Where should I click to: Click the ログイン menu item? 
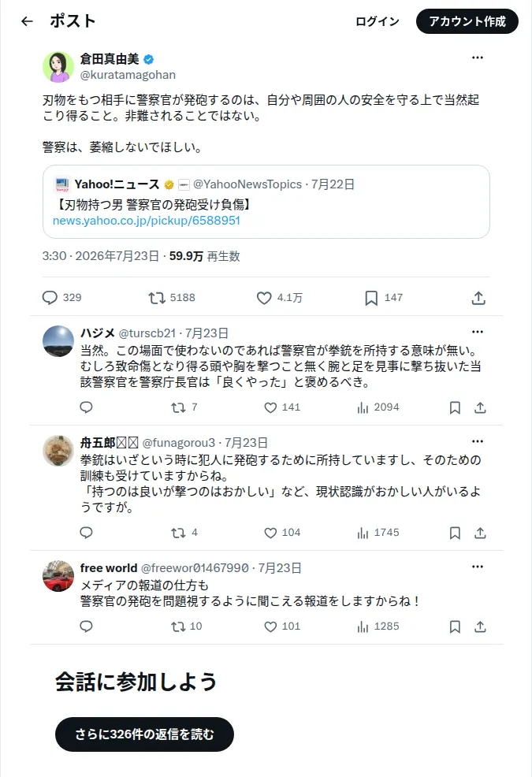(378, 21)
